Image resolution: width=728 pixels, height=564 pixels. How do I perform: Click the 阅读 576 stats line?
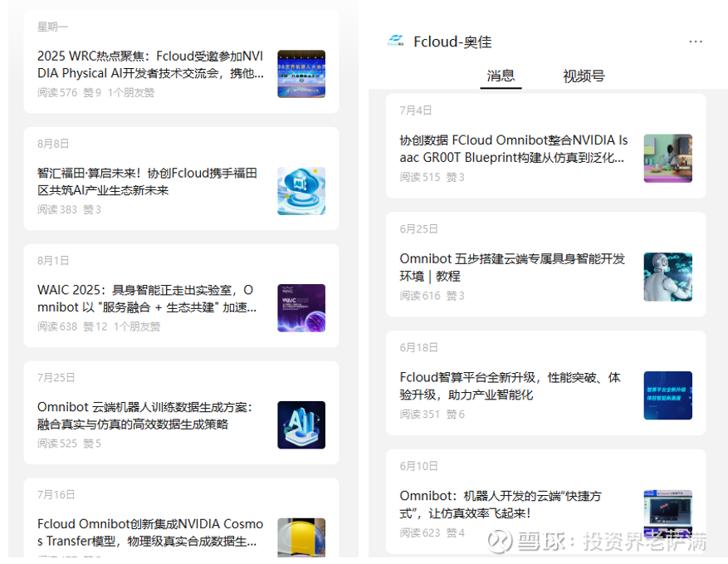point(95,92)
